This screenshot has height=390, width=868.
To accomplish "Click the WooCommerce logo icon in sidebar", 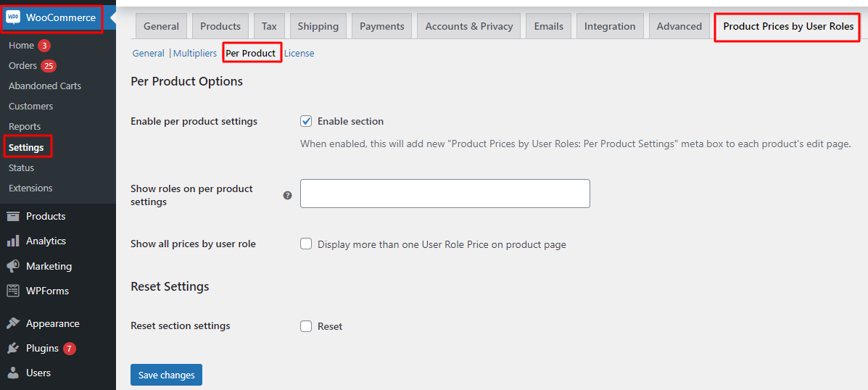I will [13, 17].
